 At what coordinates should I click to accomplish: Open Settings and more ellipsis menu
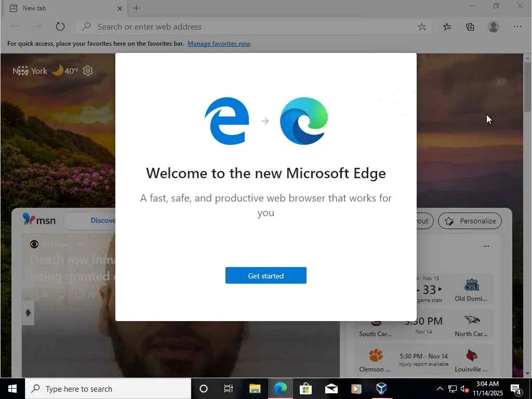pos(517,27)
